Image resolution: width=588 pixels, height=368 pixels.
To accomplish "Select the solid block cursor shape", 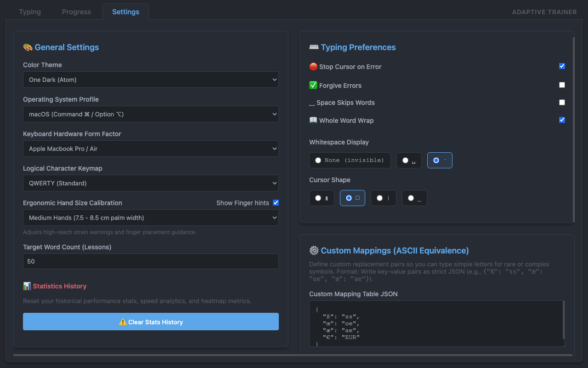I will click(x=322, y=198).
